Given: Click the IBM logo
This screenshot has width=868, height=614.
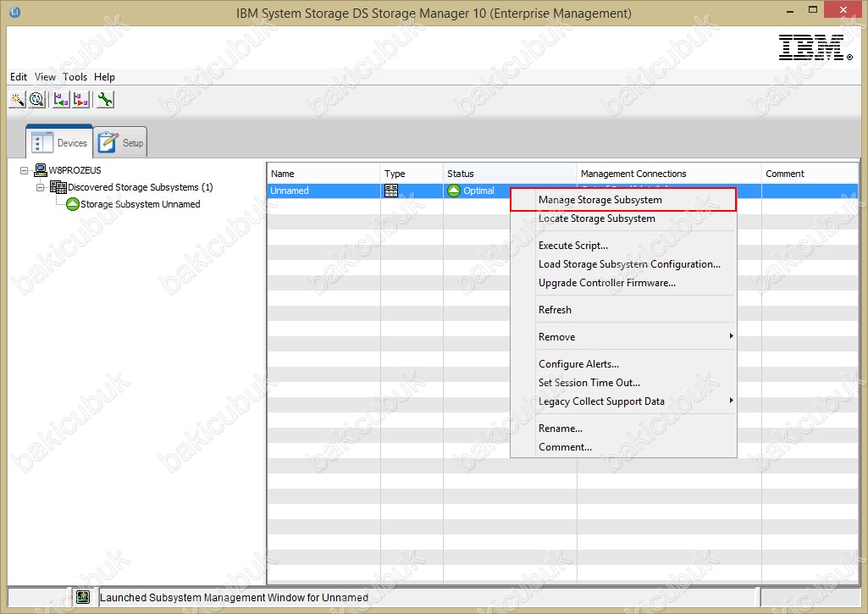Looking at the screenshot, I should (x=815, y=47).
